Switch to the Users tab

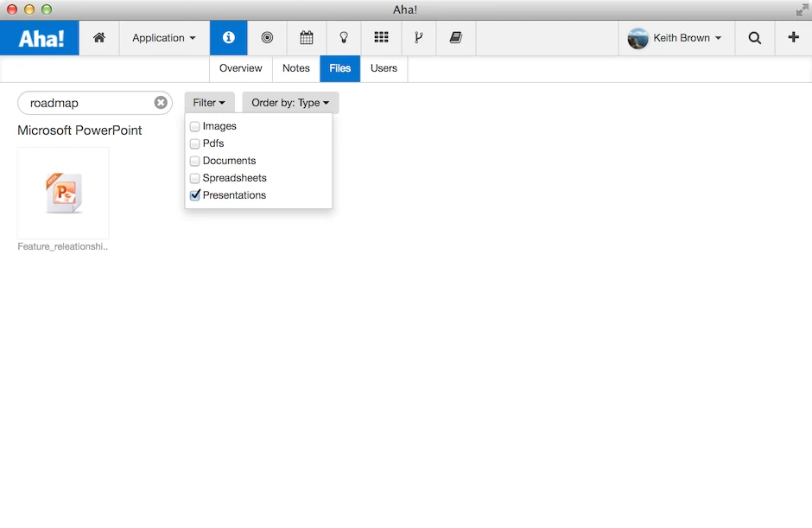384,68
